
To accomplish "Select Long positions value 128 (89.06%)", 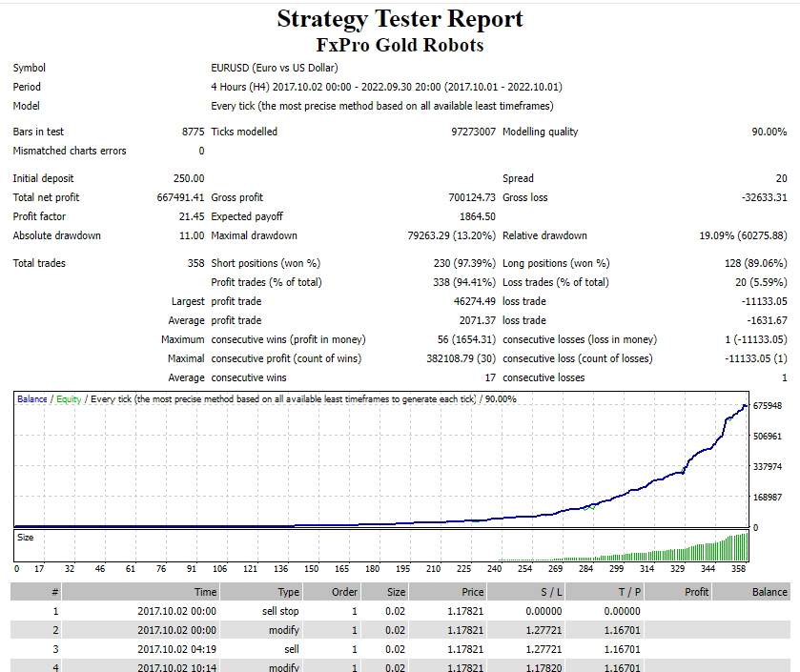I will point(755,263).
